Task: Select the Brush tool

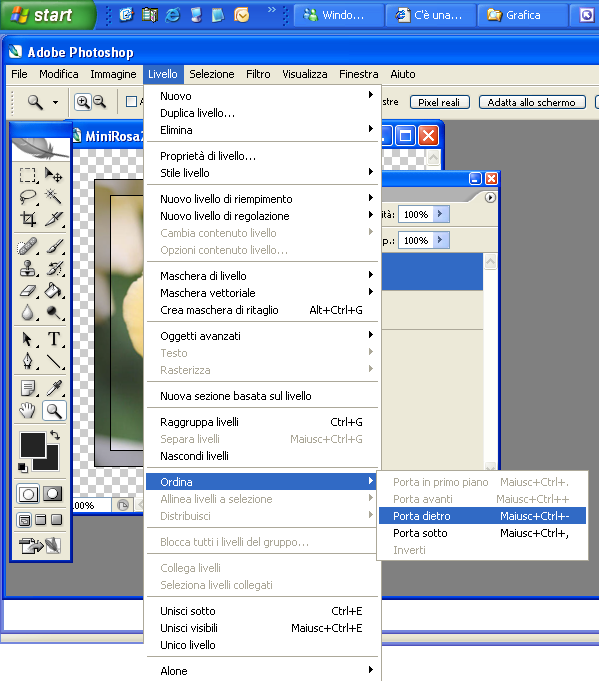Action: click(54, 247)
